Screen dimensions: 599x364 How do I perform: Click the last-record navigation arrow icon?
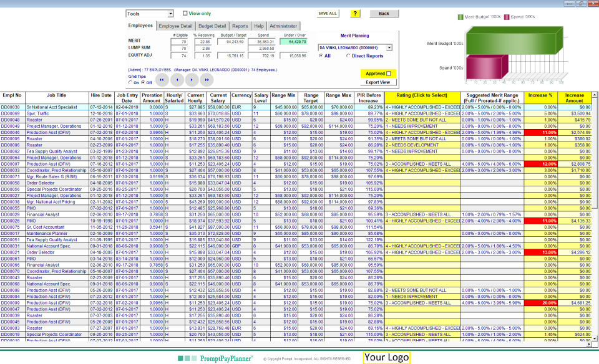click(207, 79)
